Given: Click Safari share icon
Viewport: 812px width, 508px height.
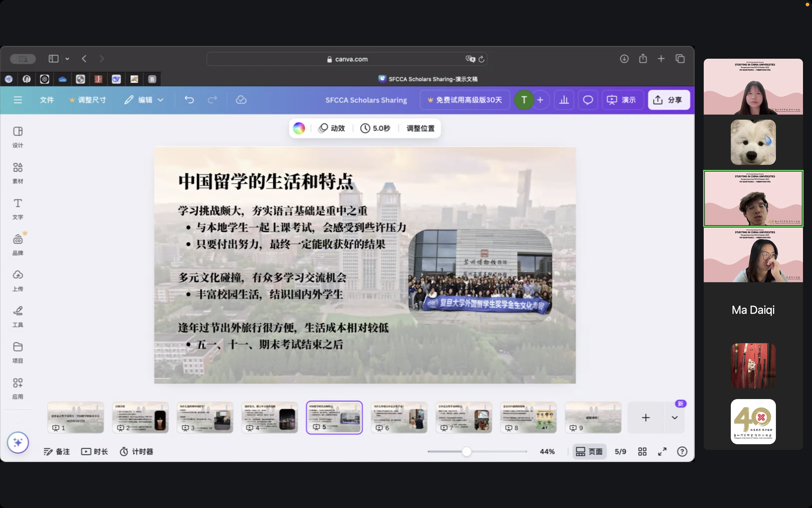Looking at the screenshot, I should click(643, 59).
